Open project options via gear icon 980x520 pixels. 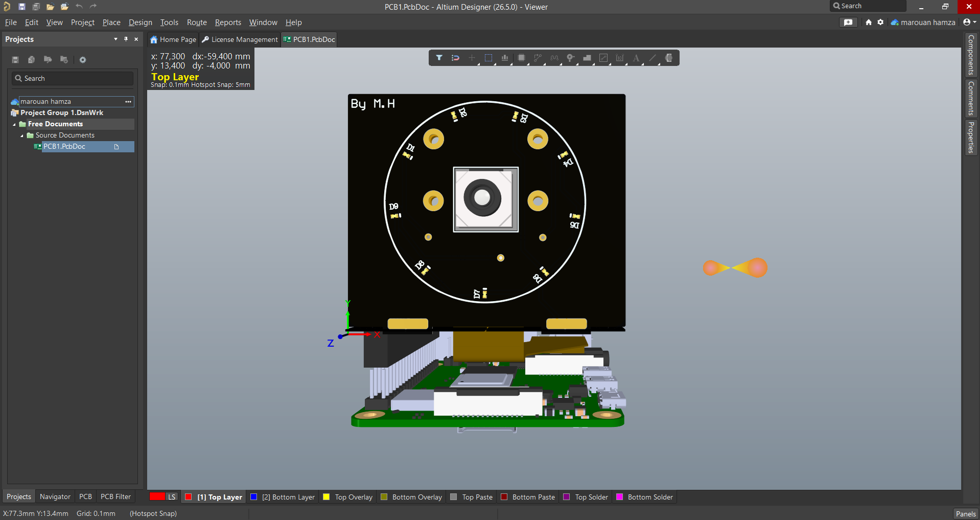pos(83,60)
